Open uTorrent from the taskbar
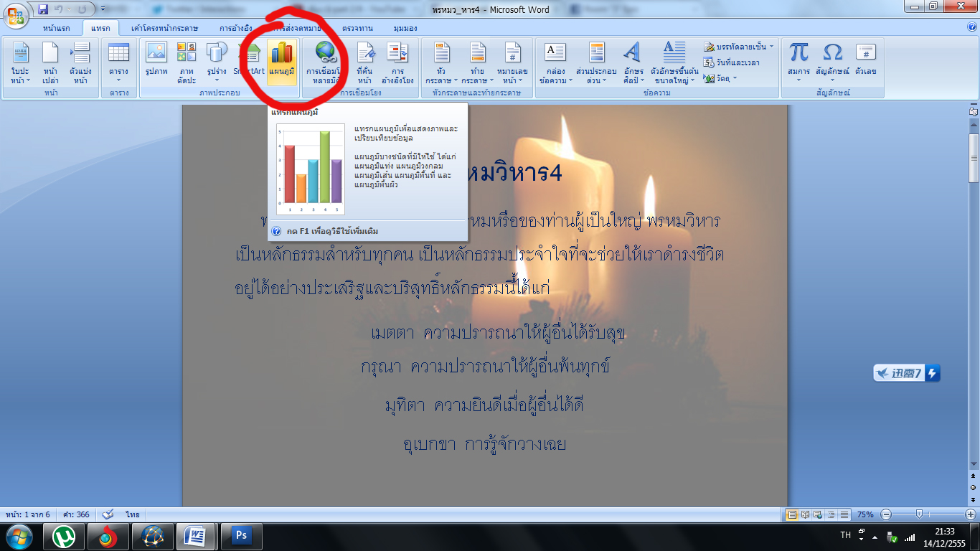The width and height of the screenshot is (980, 551). tap(65, 536)
